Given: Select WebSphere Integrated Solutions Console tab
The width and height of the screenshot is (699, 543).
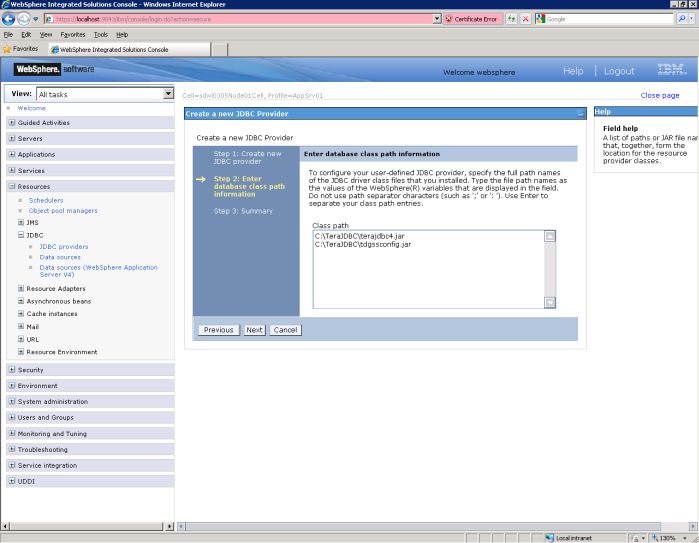Looking at the screenshot, I should (129, 49).
